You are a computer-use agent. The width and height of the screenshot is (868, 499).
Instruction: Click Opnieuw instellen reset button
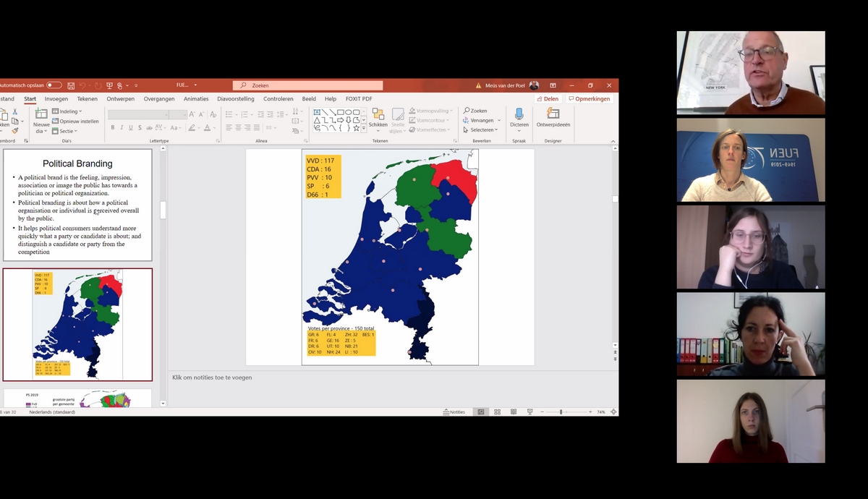click(75, 121)
